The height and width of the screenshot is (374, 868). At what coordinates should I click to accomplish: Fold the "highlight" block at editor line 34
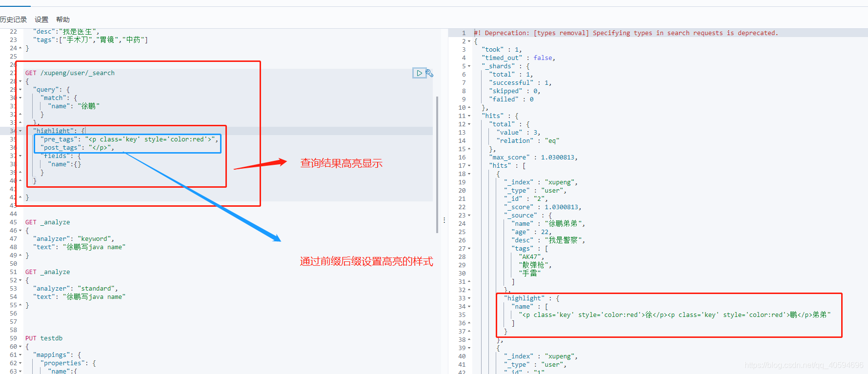click(20, 131)
